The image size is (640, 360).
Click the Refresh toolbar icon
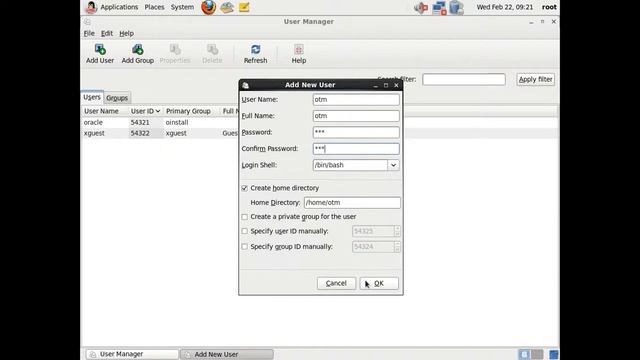coord(256,54)
